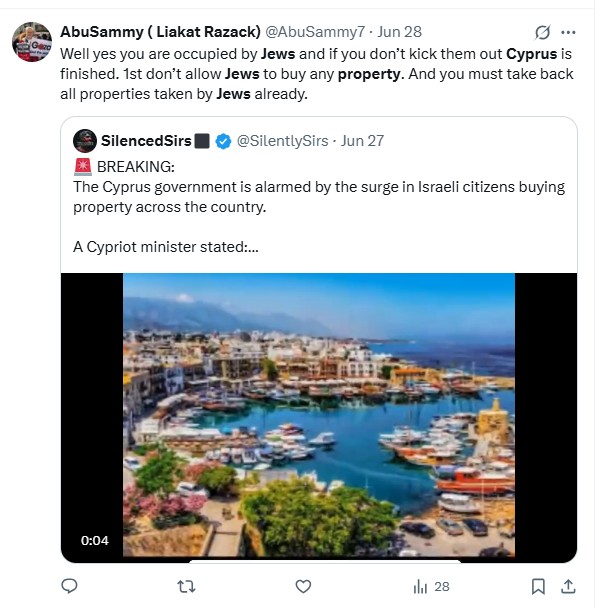Like the tweet with the heart icon
This screenshot has width=601, height=608.
pyautogui.click(x=303, y=586)
